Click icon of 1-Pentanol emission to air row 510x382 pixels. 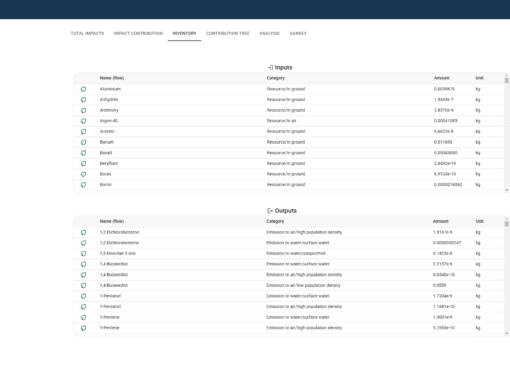pos(83,307)
